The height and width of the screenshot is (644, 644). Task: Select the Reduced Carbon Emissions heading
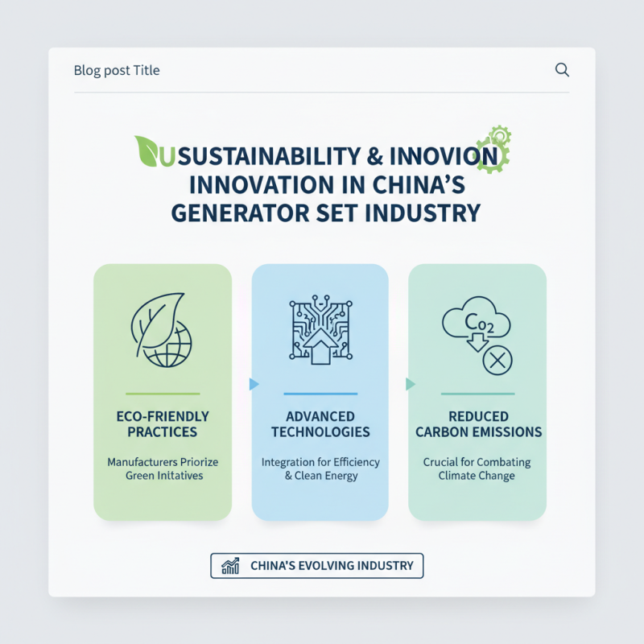click(x=478, y=424)
